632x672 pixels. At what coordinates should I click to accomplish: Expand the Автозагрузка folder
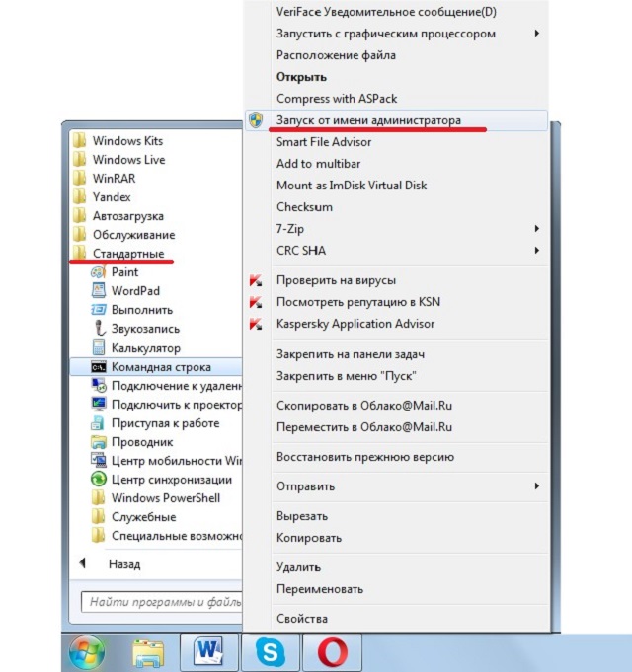pos(128,216)
